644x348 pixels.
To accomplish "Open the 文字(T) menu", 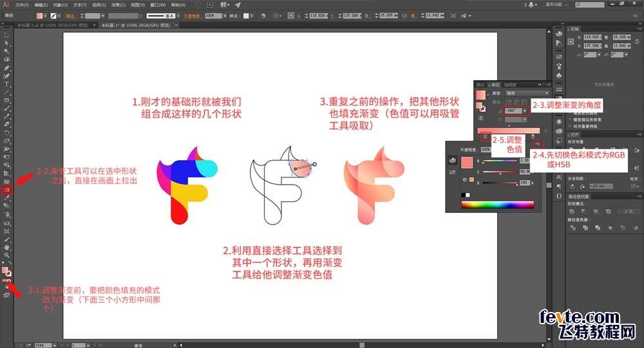I will [x=80, y=5].
